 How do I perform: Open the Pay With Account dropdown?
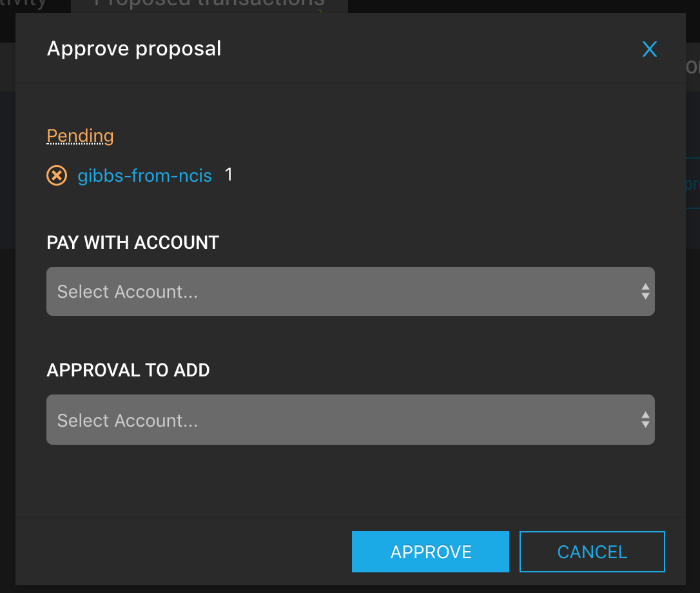[351, 291]
